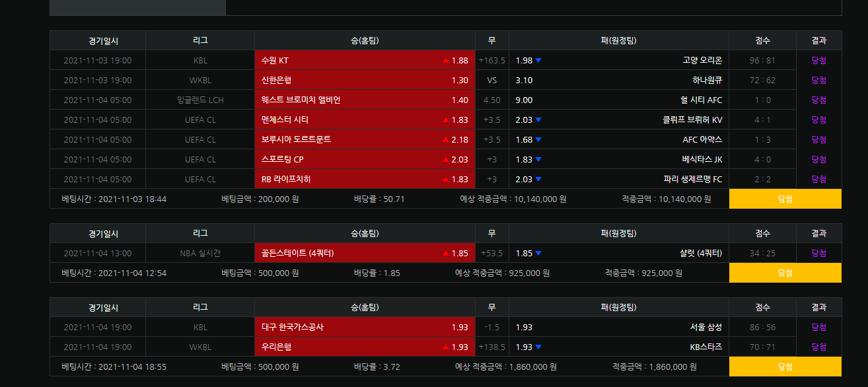Image resolution: width=868 pixels, height=387 pixels.
Task: Click the 34 : 25 score
Action: tap(762, 253)
